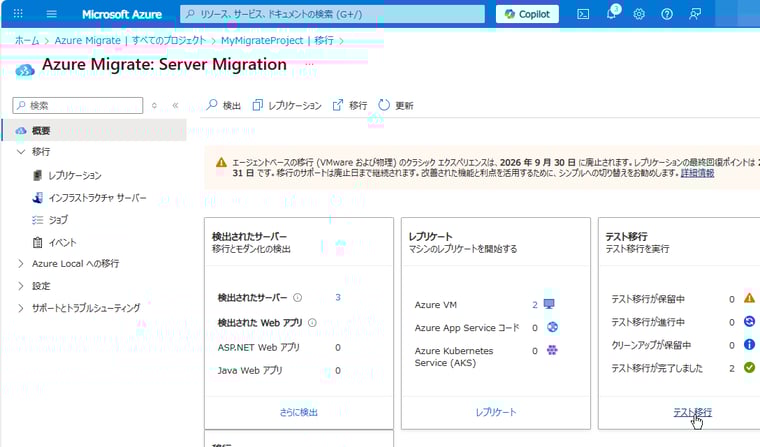Image resolution: width=760 pixels, height=447 pixels.
Task: Open Azure Migrate | すべてのプロジェクト breadcrumb
Action: pyautogui.click(x=130, y=41)
